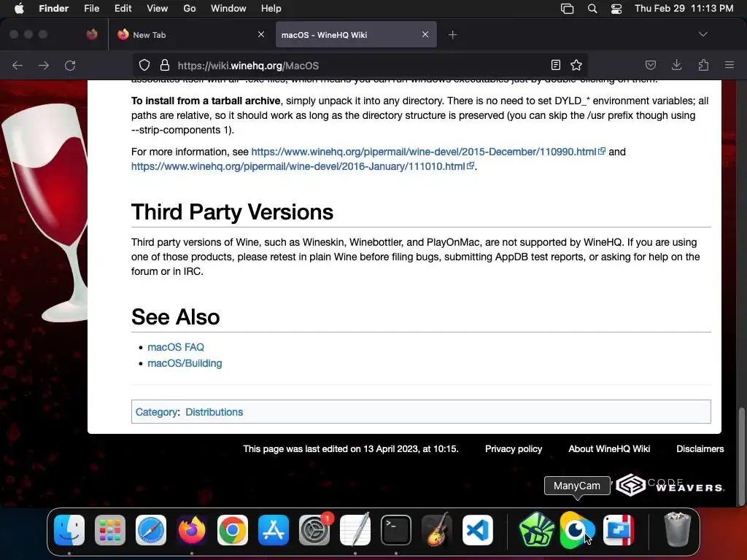Show tracking protection shield info
The height and width of the screenshot is (560, 747).
[144, 65]
